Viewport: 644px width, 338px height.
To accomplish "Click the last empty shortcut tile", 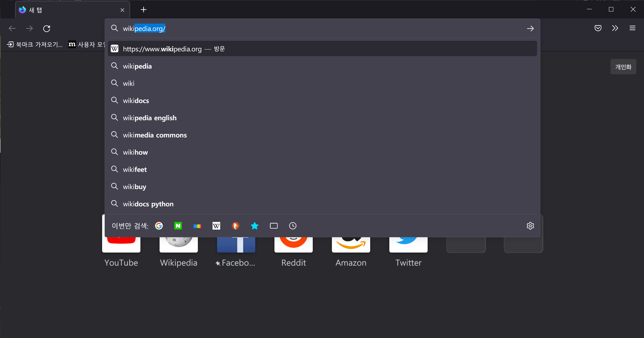I will coord(523,245).
